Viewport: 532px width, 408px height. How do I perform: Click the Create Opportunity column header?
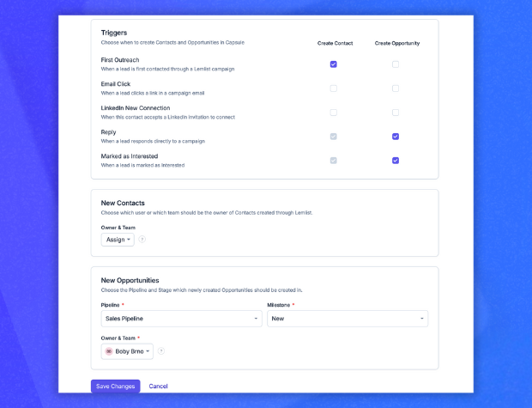tap(397, 43)
